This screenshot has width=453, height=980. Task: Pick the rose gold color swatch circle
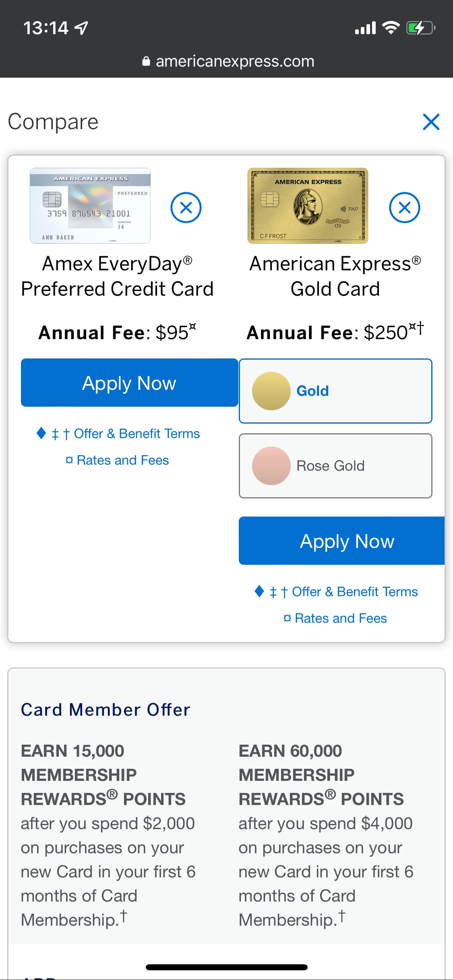tap(271, 465)
